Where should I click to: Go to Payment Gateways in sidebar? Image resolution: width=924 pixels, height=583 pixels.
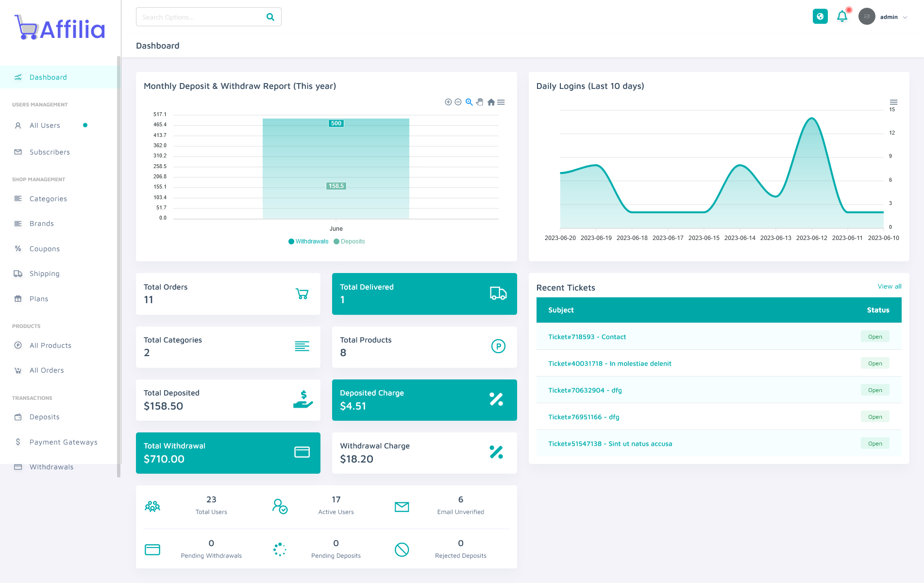[x=63, y=442]
